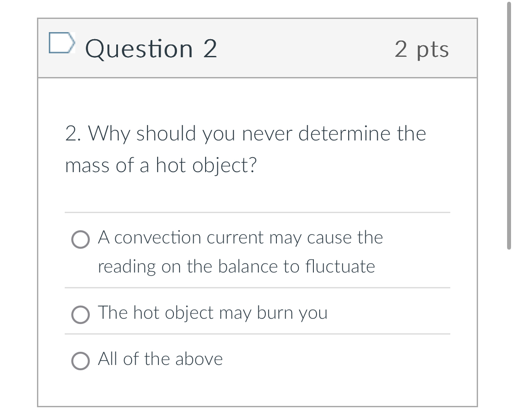Click the burn-you answer's radio circle
Viewport: 515px width, 420px height.
(80, 315)
